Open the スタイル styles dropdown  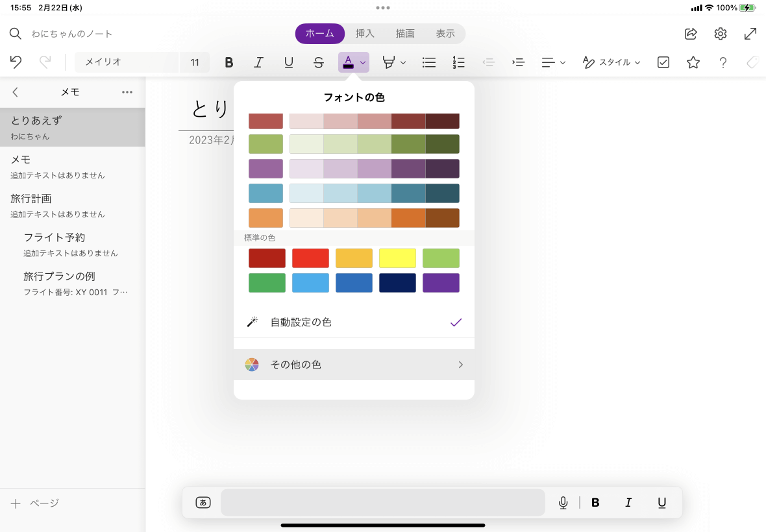(611, 62)
